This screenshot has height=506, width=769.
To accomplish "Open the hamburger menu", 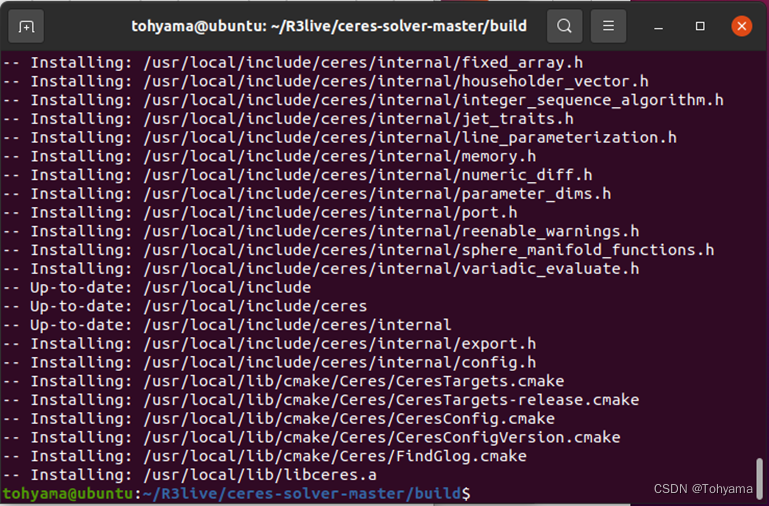I will (608, 26).
